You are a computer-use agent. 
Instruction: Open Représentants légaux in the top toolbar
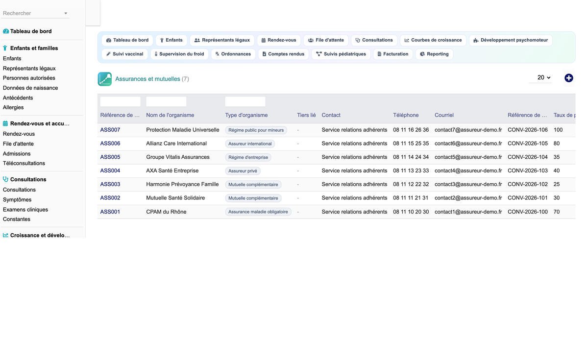222,40
